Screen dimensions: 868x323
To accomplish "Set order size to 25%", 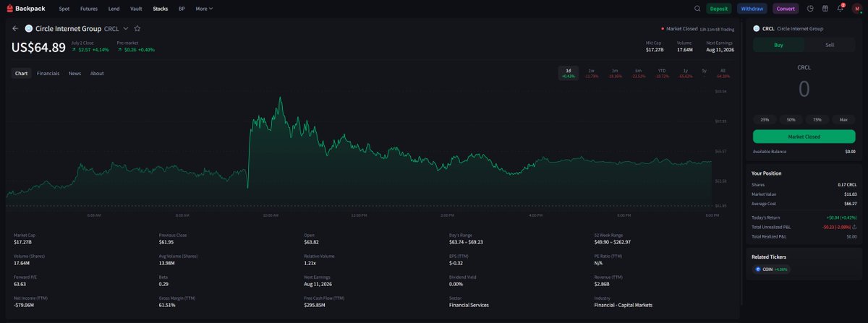I will click(x=765, y=119).
